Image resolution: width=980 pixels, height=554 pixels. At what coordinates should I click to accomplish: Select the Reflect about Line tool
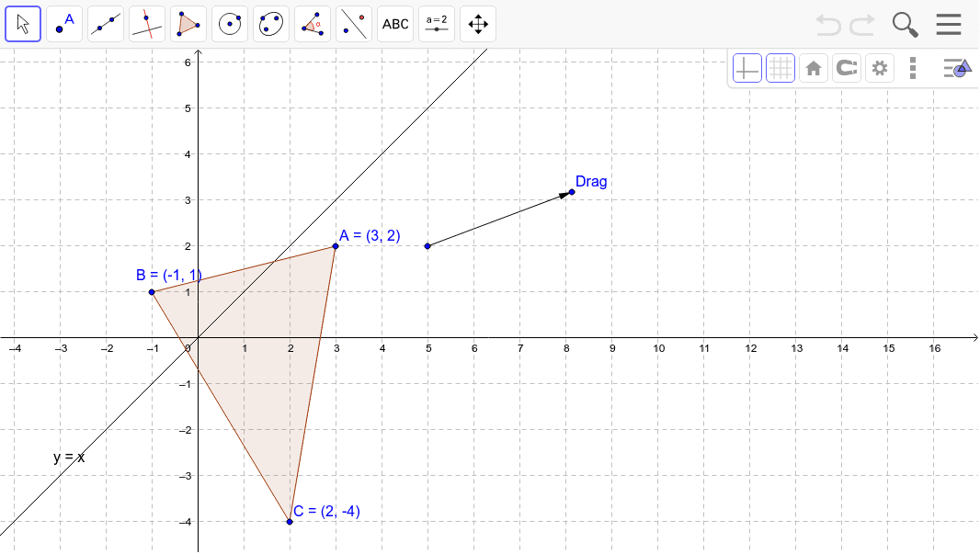click(353, 24)
